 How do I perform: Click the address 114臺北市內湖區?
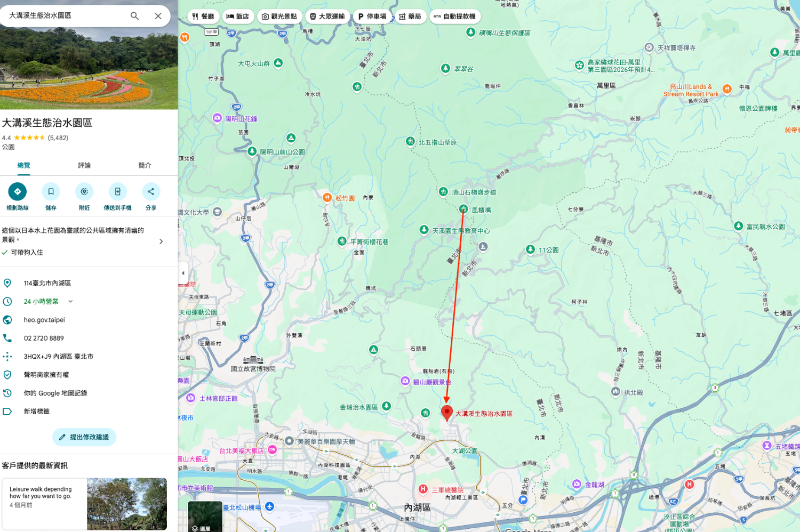47,283
